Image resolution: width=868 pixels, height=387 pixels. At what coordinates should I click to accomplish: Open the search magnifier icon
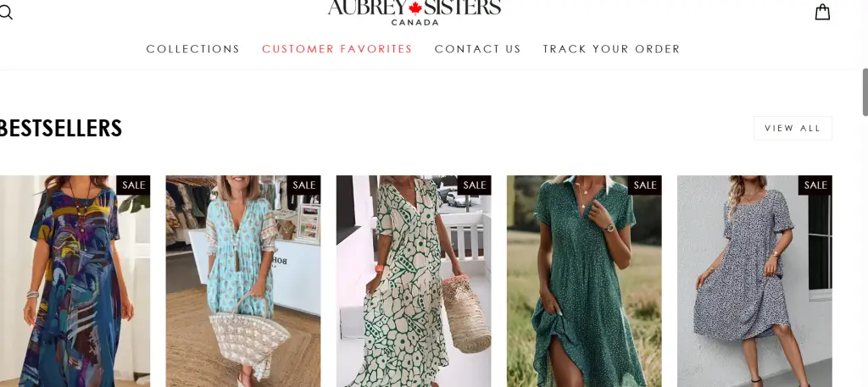point(5,12)
